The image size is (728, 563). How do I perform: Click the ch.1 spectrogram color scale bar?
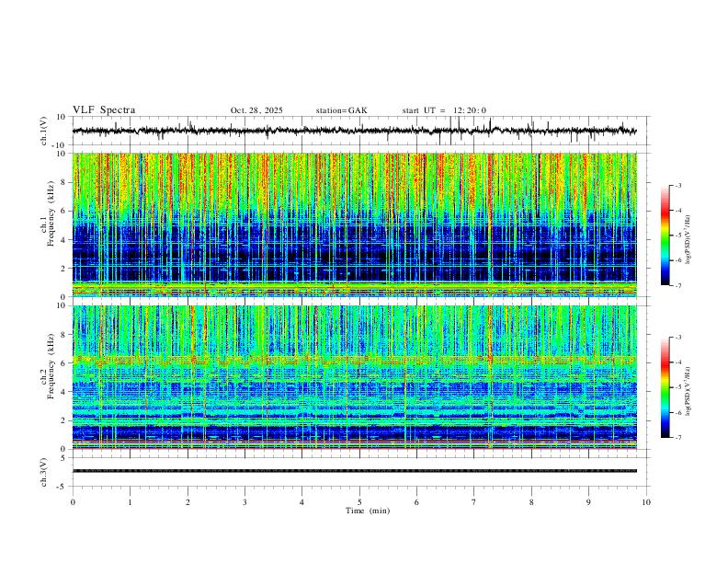[665, 236]
